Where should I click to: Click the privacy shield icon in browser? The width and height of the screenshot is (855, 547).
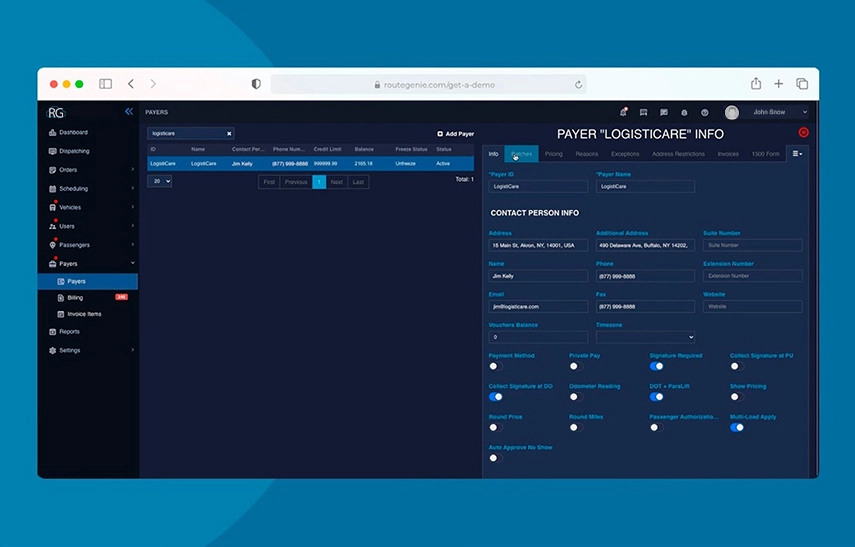pos(256,84)
